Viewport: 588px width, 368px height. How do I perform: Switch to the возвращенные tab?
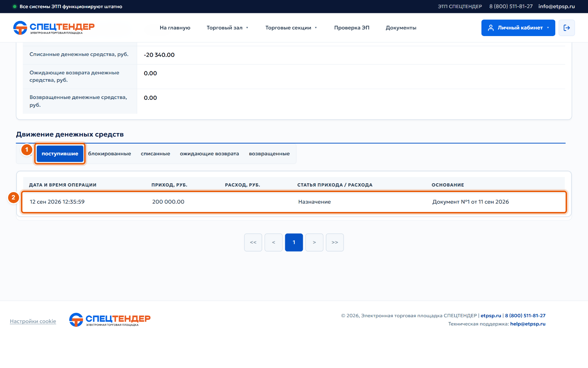pyautogui.click(x=269, y=153)
